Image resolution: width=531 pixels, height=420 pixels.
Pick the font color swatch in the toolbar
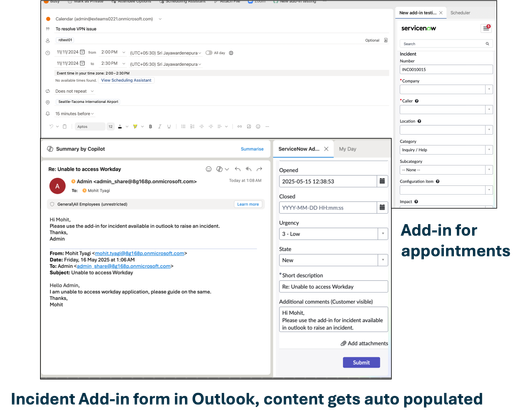point(120,127)
